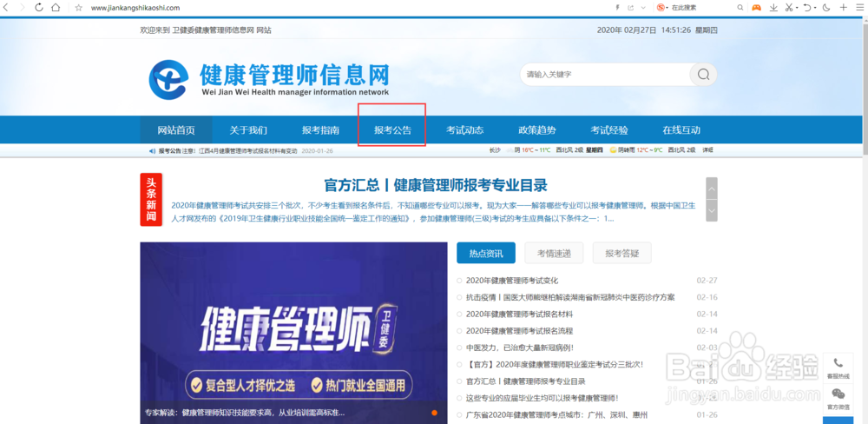Viewport: 868px width, 424px height.
Task: Click the 请输入关键字 site search field
Action: [604, 74]
